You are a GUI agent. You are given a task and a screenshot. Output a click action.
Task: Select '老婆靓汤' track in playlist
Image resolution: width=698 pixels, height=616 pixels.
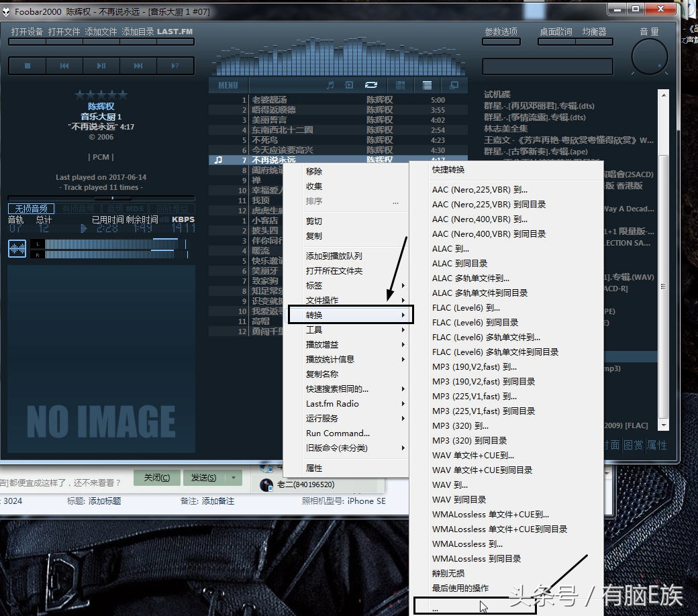pyautogui.click(x=268, y=100)
